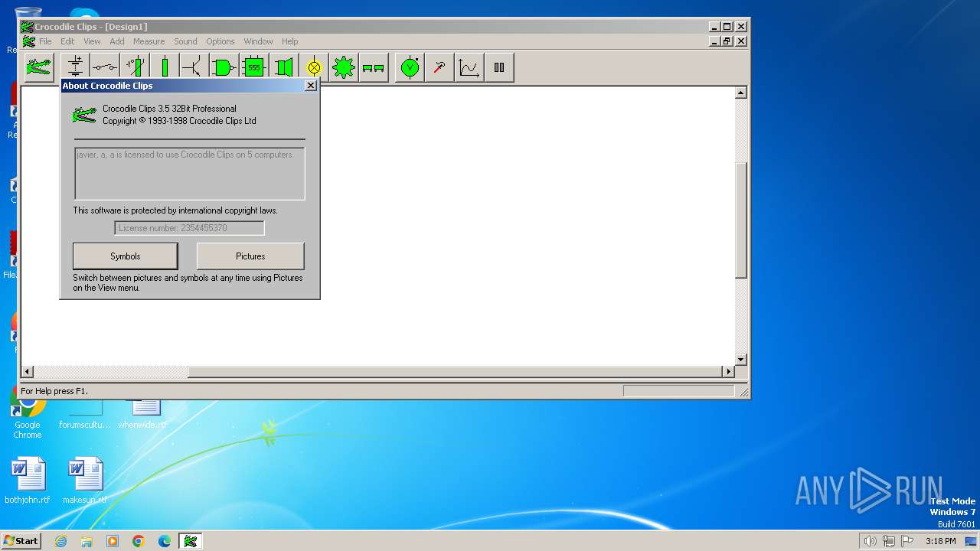Select the Google Chrome desktop shortcut

[x=28, y=413]
